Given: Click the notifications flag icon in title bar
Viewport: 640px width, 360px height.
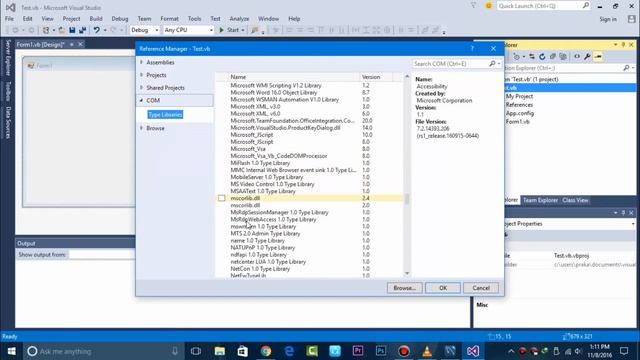Looking at the screenshot, I should pyautogui.click(x=473, y=6).
